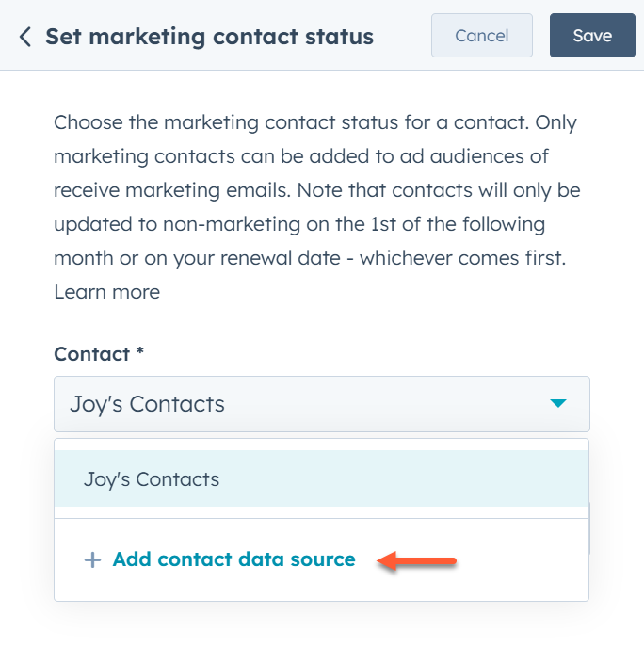Screen dimensions: 644x664
Task: Click empty area below the dropdown list
Action: click(x=321, y=633)
